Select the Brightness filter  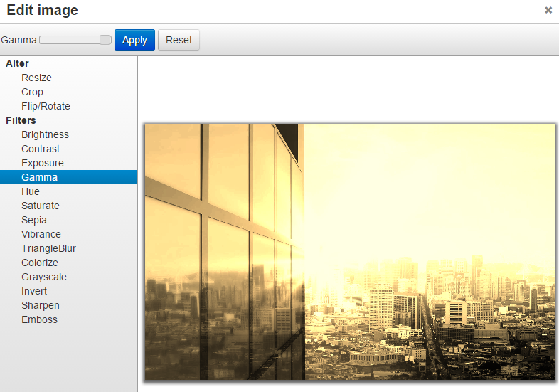pos(45,134)
